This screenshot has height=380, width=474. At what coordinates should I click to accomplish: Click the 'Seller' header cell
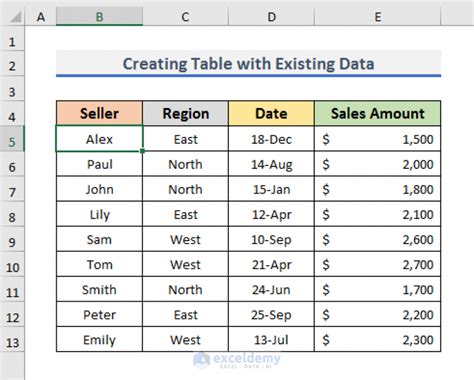[99, 113]
